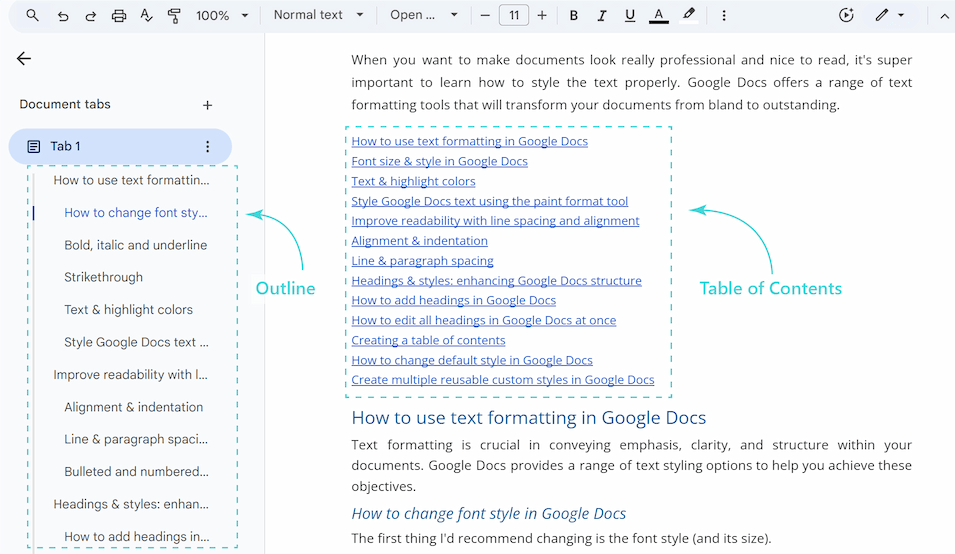
Task: Undo the last action
Action: [63, 16]
